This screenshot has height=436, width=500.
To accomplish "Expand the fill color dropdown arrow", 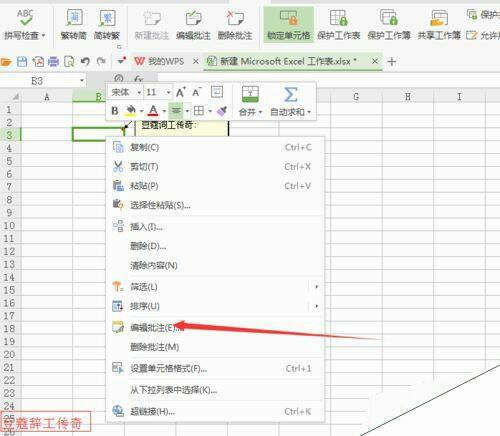I will click(142, 111).
